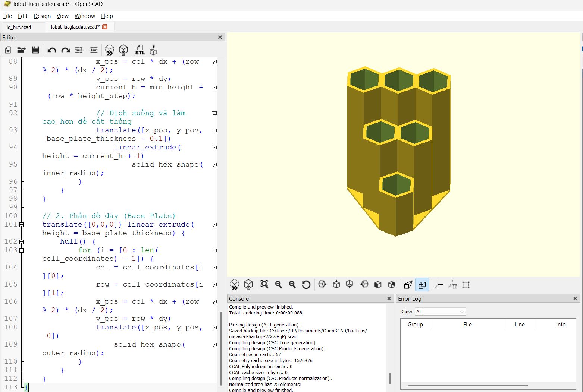Zoom in on the 3D view
Viewport: 583px width, 392px height.
coord(279,285)
